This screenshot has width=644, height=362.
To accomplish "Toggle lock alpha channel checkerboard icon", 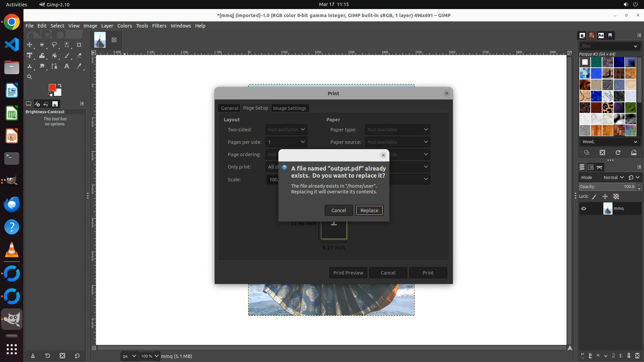I will pos(616,197).
